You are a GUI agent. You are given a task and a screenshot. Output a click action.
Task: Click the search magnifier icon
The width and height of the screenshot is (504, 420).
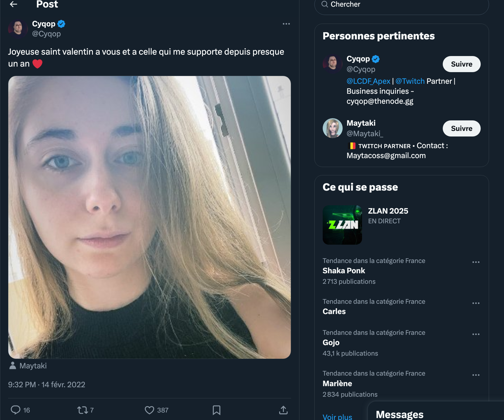325,4
